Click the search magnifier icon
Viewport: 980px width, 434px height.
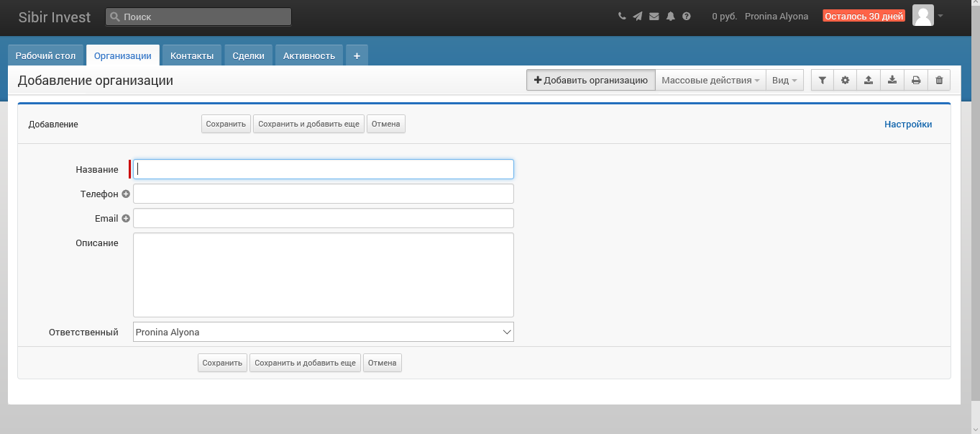tap(115, 17)
